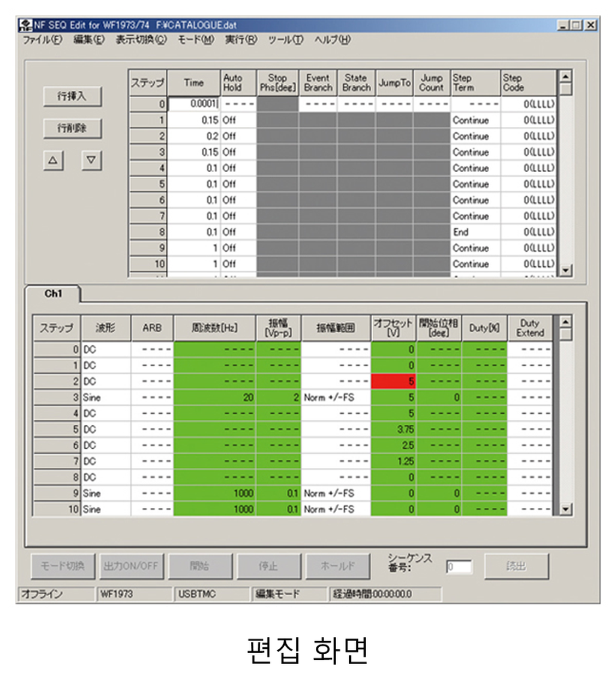Select step row header 4 in upper table
The width and height of the screenshot is (616, 686).
[148, 168]
